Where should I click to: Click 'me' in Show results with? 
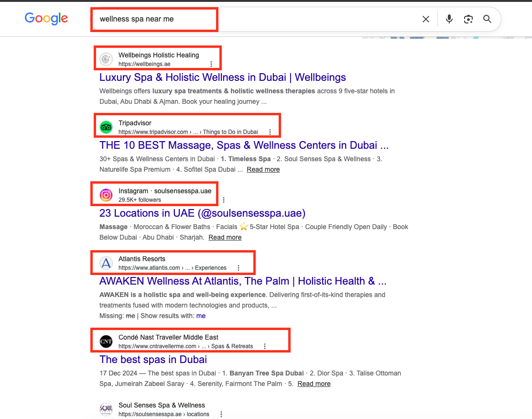(201, 316)
